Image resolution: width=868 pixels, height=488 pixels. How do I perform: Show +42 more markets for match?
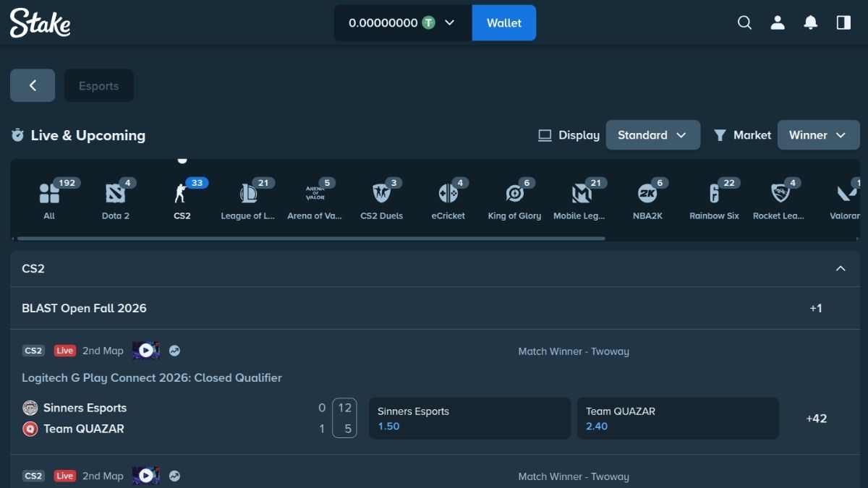click(x=817, y=419)
